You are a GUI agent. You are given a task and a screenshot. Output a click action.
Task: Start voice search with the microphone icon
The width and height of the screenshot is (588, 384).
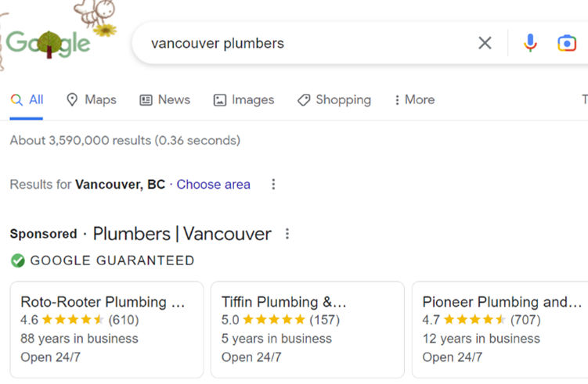[x=530, y=43]
